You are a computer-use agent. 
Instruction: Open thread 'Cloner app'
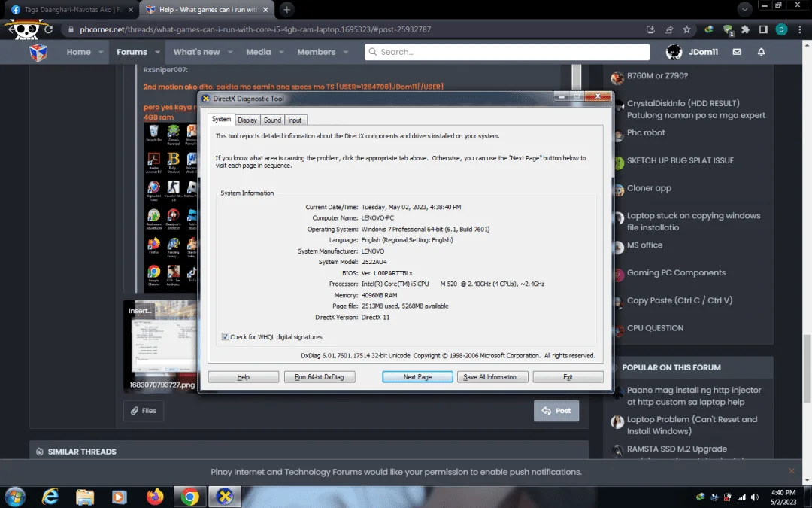pos(649,188)
